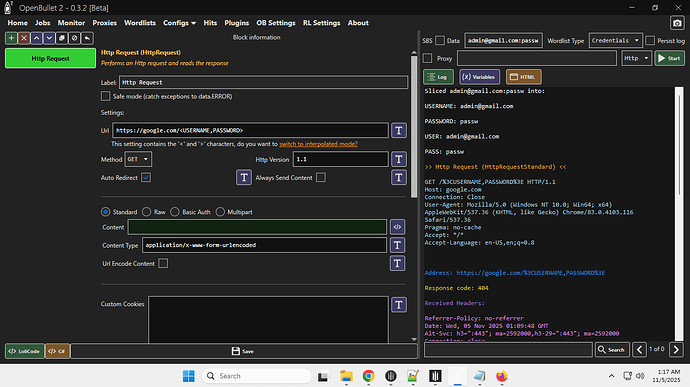Undo the last change with the back-arrow icon
Image resolution: width=690 pixels, height=387 pixels.
pos(88,38)
